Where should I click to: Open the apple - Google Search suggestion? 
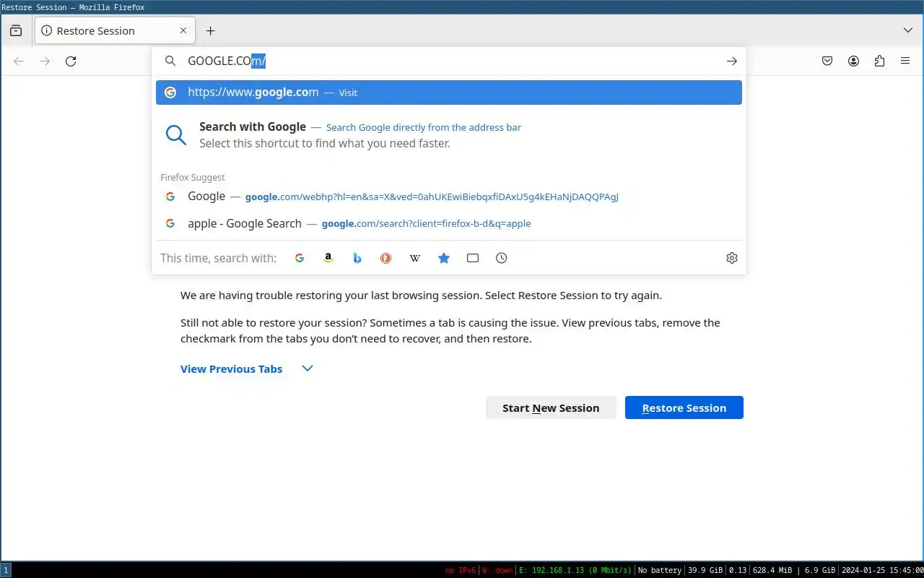tap(449, 223)
